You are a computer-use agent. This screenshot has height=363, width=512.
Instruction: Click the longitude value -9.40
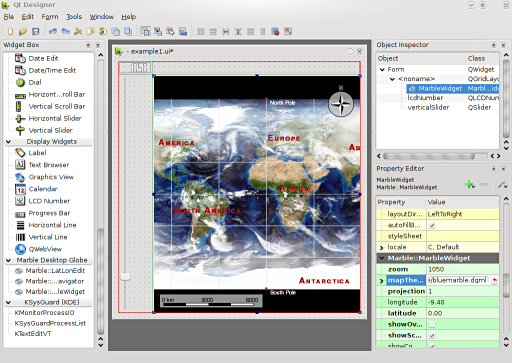463,302
